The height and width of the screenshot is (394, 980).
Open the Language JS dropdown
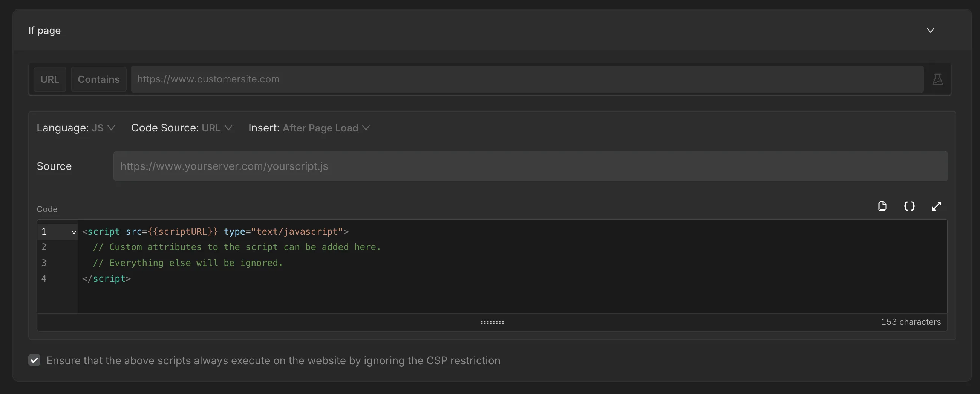[103, 128]
